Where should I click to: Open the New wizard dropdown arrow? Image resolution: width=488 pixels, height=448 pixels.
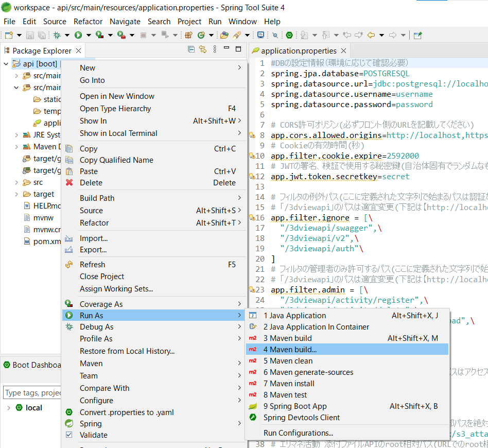pyautogui.click(x=19, y=35)
